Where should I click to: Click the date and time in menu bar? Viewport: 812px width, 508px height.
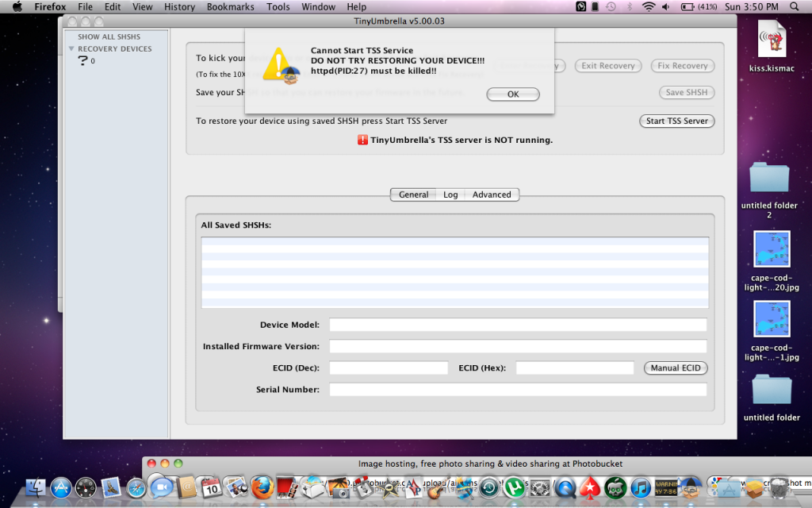(752, 6)
